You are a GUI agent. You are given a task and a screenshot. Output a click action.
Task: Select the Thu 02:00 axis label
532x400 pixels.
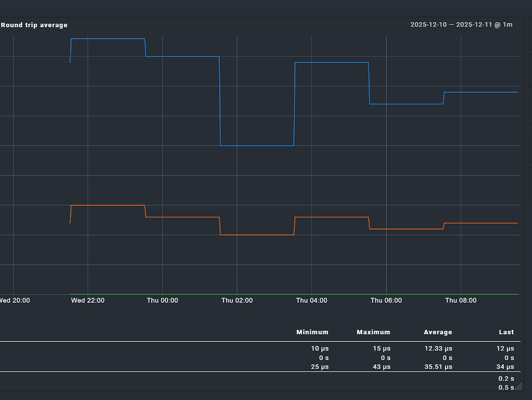tap(237, 300)
